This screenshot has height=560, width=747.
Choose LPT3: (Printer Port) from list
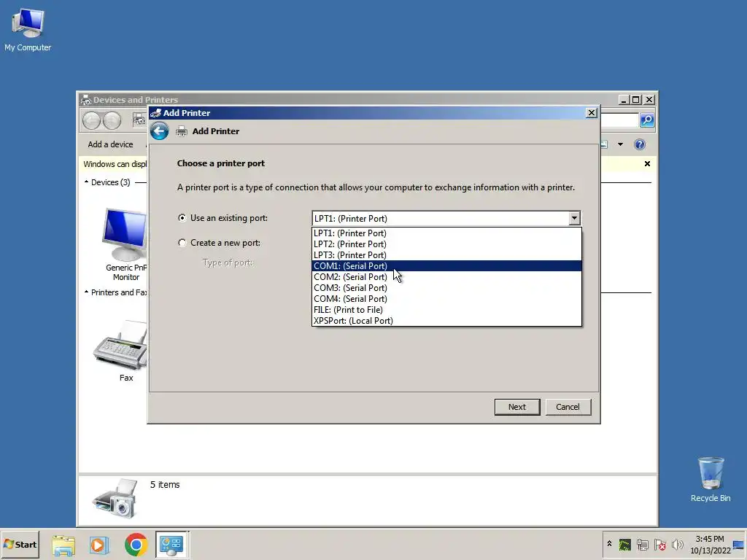point(446,255)
